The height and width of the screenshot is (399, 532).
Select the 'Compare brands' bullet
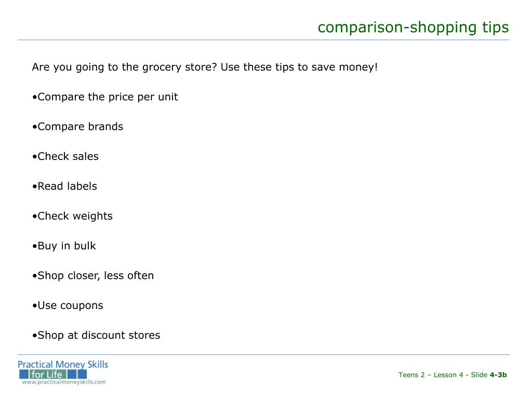[78, 127]
